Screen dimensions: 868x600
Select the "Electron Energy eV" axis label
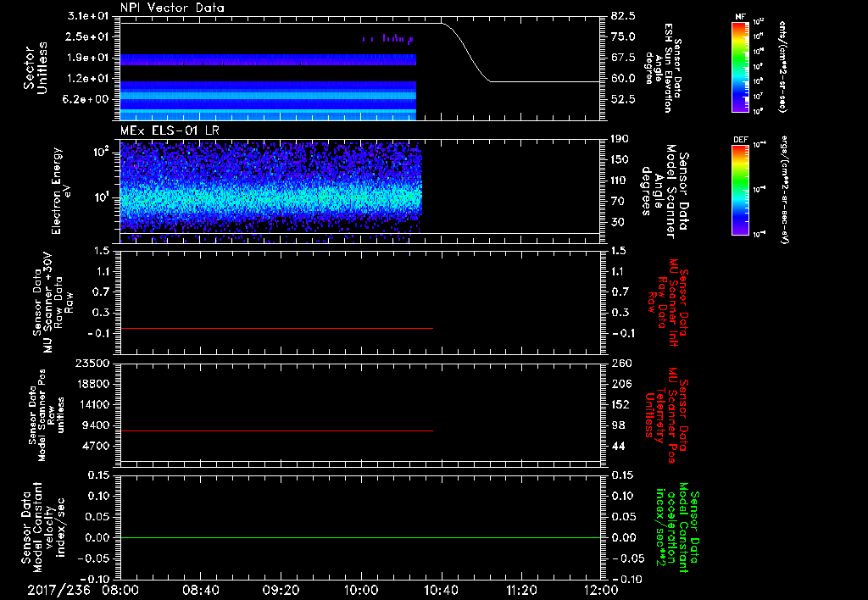tap(61, 191)
